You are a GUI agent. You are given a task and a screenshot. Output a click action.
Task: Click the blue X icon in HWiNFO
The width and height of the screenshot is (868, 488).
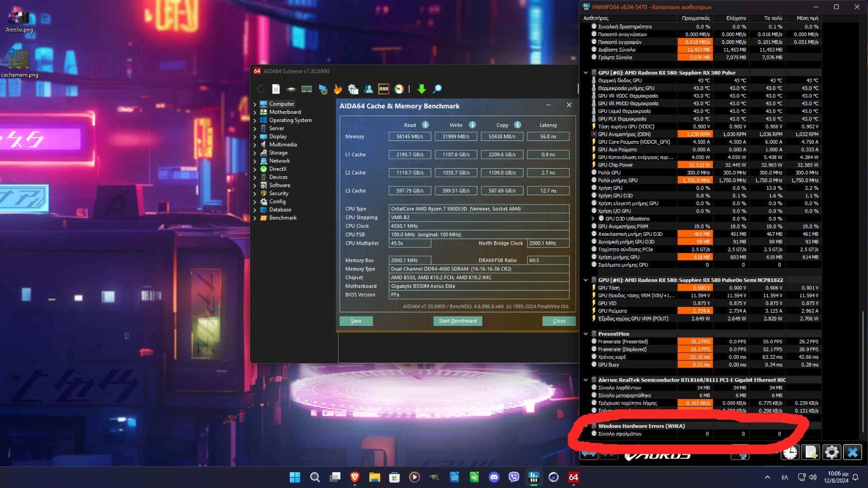(853, 452)
